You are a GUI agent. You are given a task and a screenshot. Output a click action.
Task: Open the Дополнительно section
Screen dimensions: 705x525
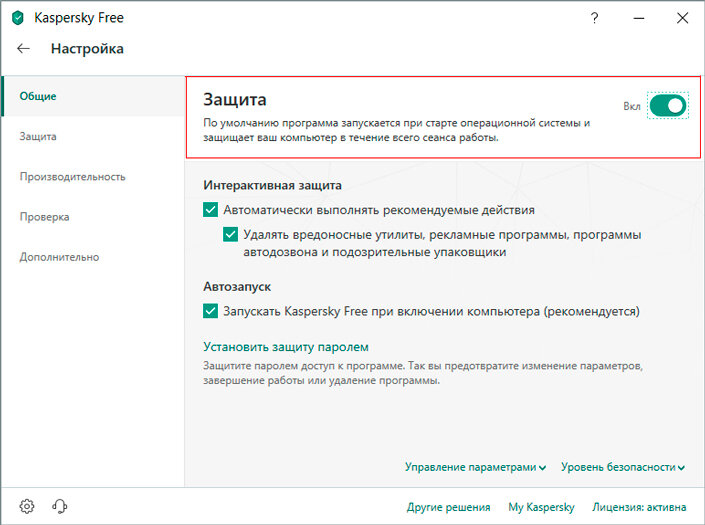pos(93,257)
